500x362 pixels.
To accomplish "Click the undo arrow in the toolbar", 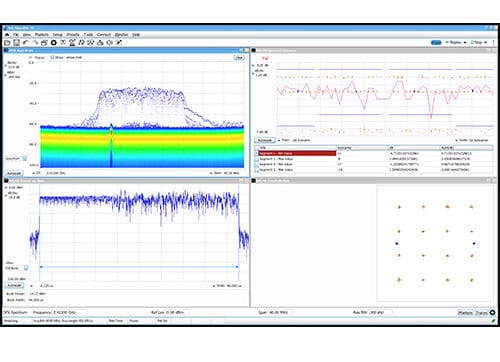I will pyautogui.click(x=26, y=43).
